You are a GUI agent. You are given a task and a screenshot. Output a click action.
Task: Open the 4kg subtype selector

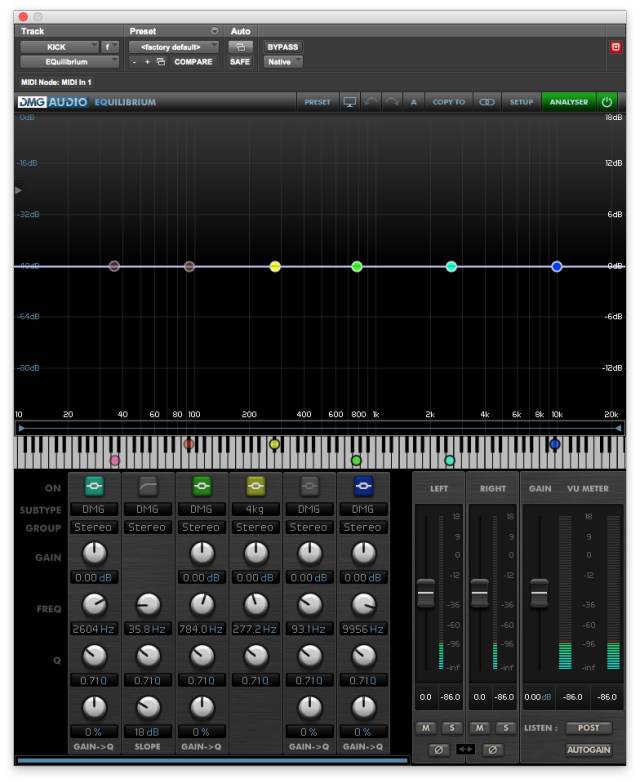click(255, 509)
